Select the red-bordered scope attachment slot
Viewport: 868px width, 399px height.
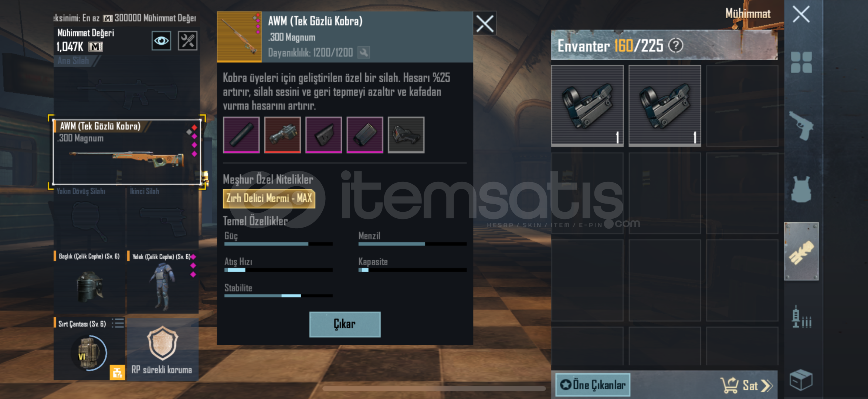point(282,135)
